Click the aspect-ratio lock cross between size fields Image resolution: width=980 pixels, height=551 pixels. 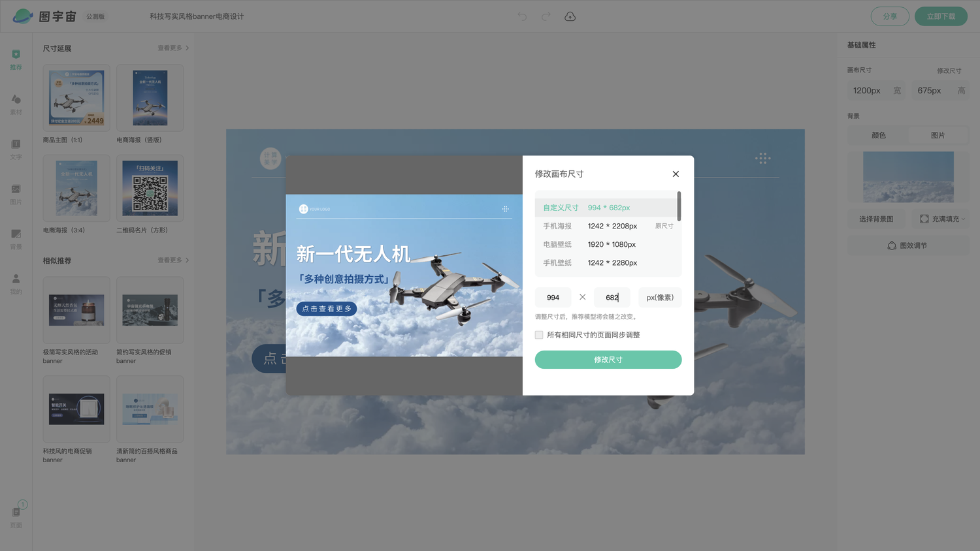(582, 297)
